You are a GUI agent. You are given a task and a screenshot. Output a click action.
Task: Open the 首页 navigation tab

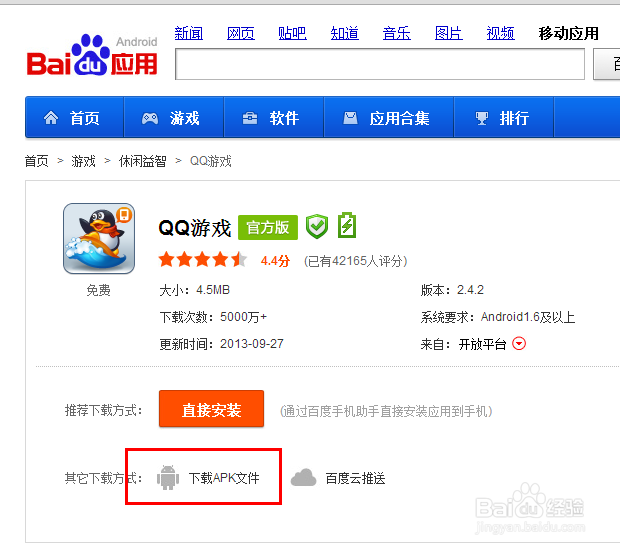click(x=75, y=117)
